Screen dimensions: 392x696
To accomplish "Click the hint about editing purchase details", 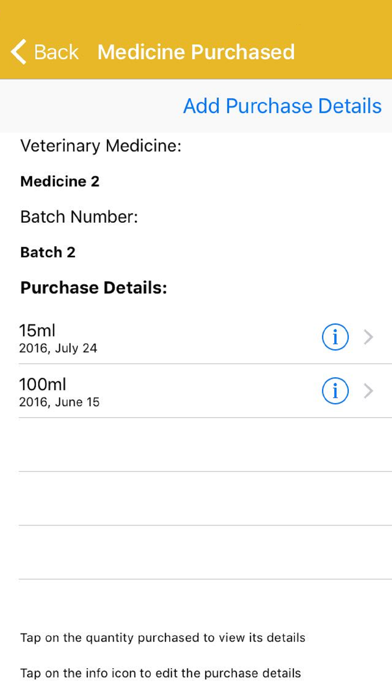I will (161, 673).
